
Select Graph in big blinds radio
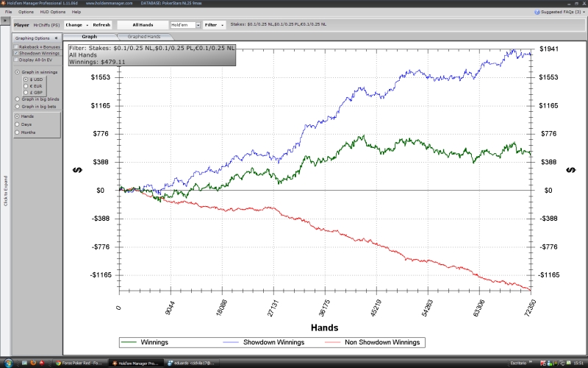click(x=17, y=99)
